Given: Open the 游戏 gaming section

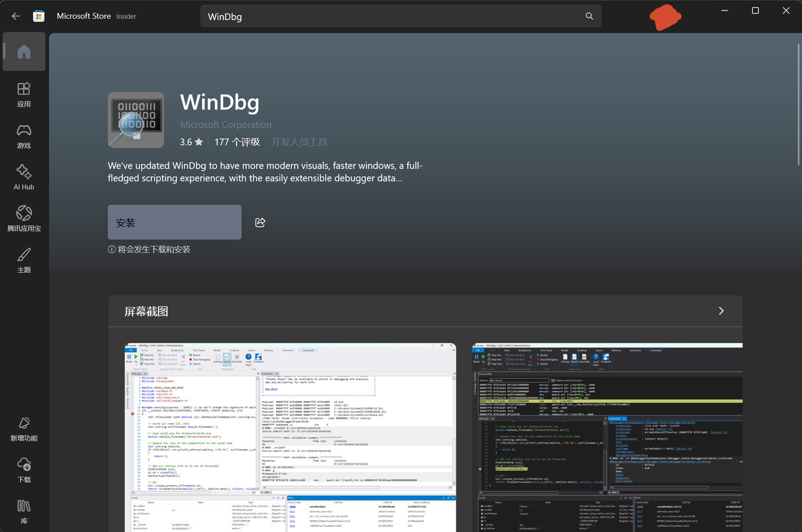Looking at the screenshot, I should (x=24, y=136).
